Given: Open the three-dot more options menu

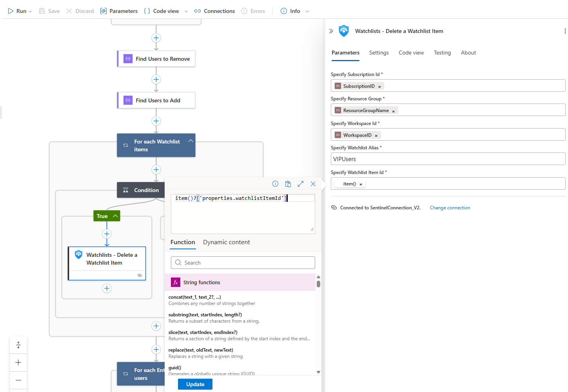Looking at the screenshot, I should coord(564,31).
